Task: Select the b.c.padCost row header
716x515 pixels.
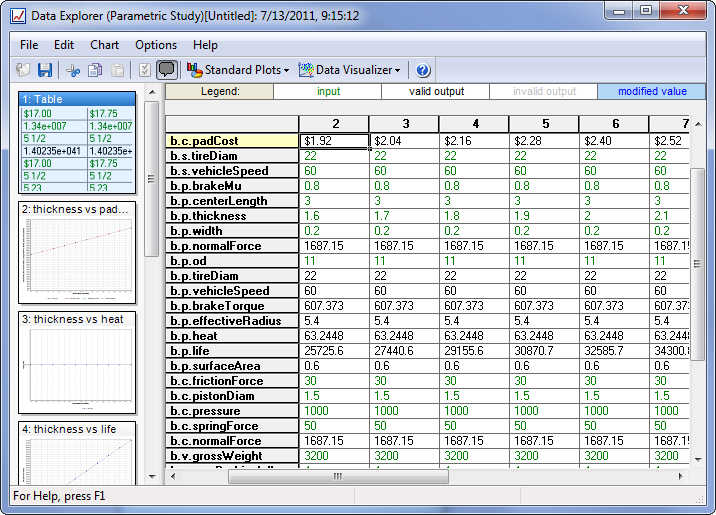Action: click(232, 141)
